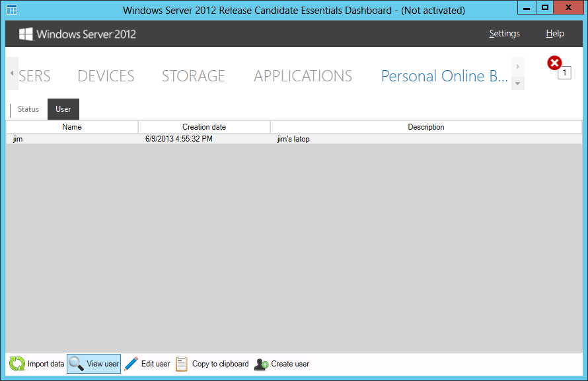Open the Help link
The height and width of the screenshot is (381, 588).
pos(555,34)
